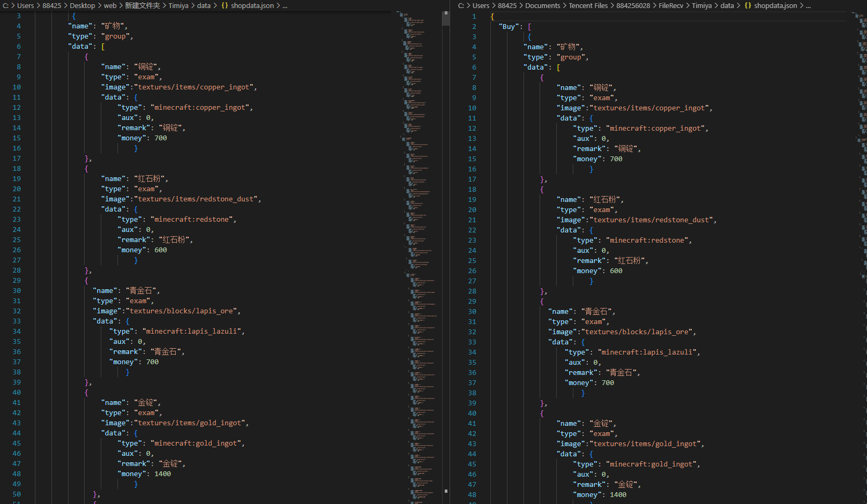Select line number 30 in right editor
867x504 pixels.
472,312
